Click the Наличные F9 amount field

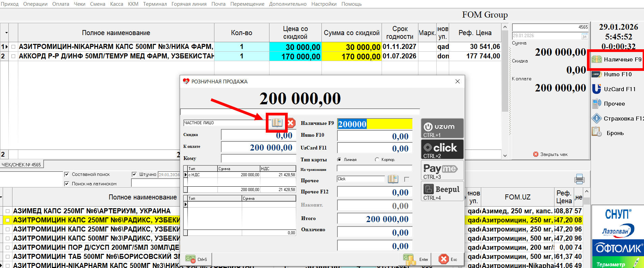(x=375, y=124)
